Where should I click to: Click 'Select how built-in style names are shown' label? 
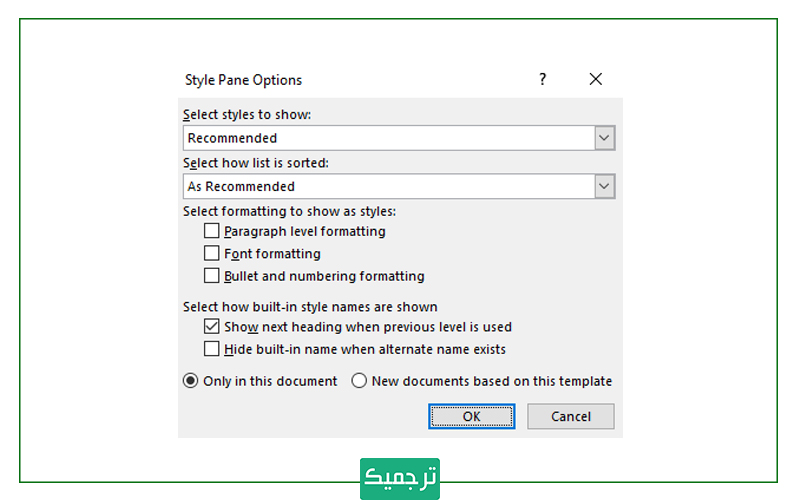310,307
